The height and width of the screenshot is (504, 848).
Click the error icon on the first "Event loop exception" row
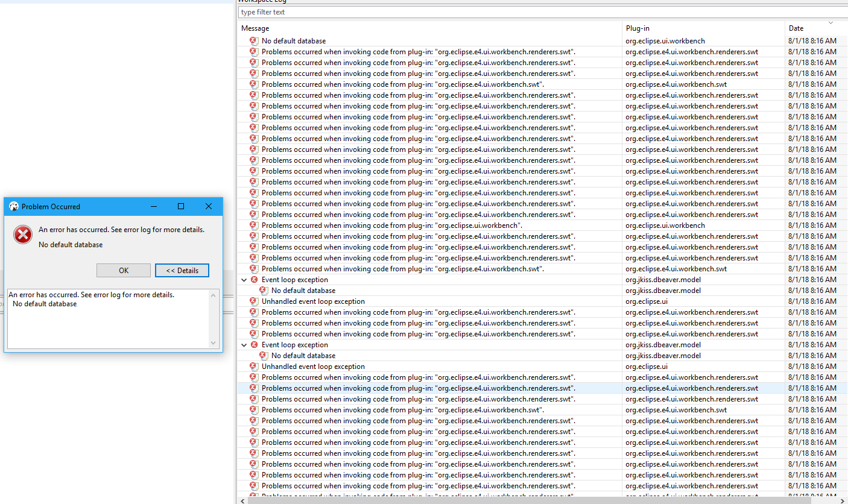253,279
